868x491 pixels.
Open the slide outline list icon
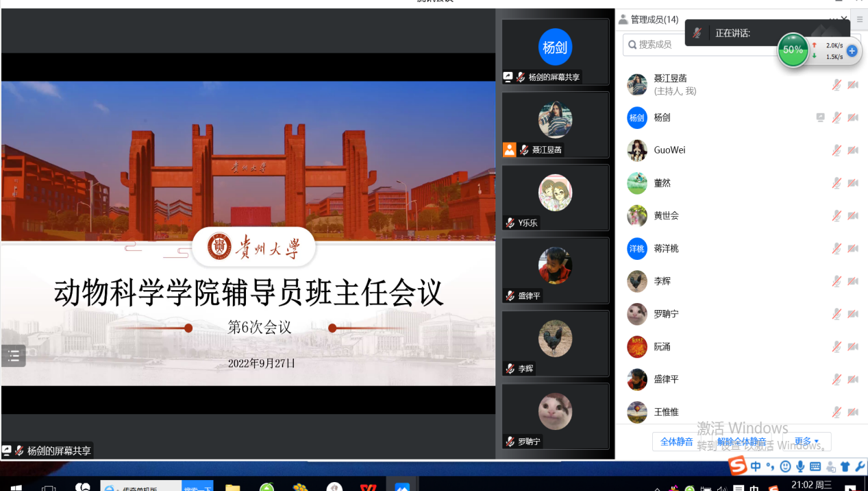click(13, 355)
